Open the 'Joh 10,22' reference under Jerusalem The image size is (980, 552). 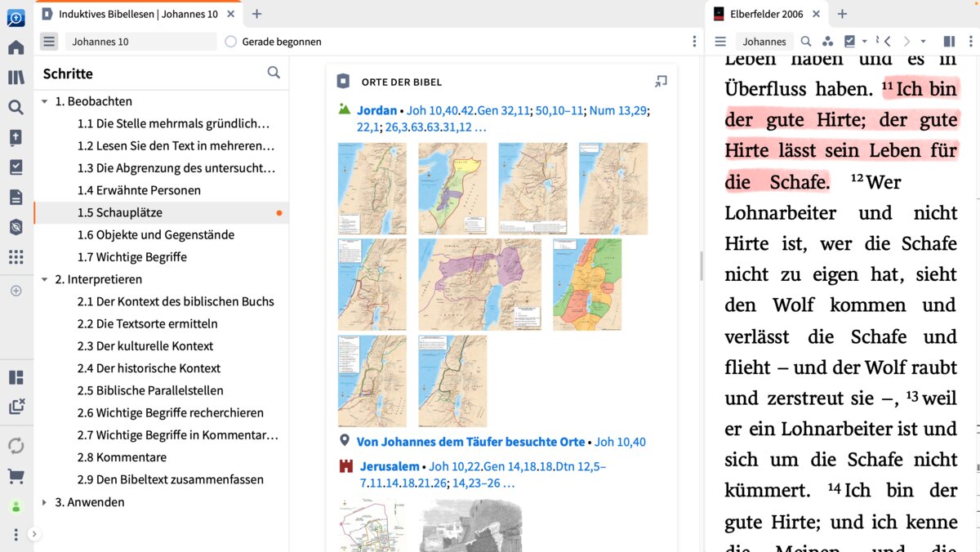tap(455, 466)
